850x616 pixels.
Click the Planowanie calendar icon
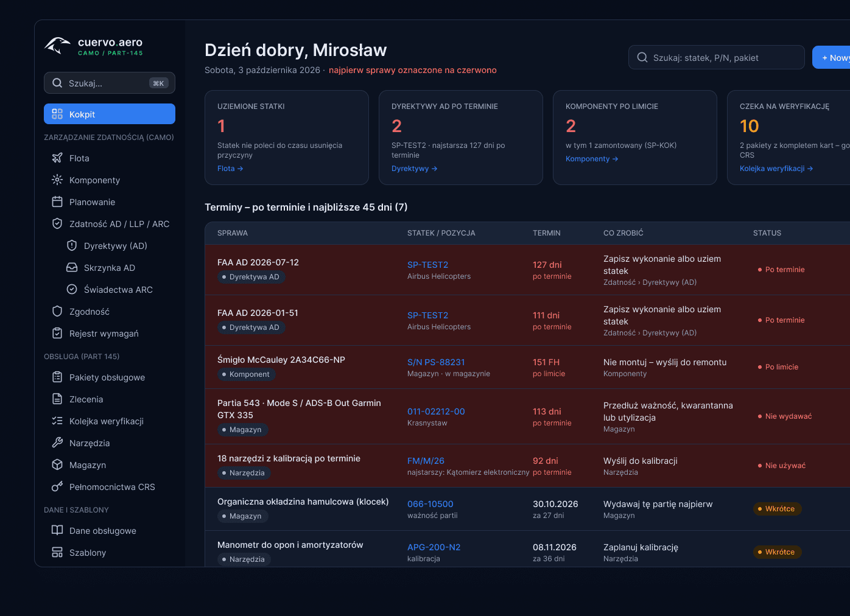[x=57, y=201]
